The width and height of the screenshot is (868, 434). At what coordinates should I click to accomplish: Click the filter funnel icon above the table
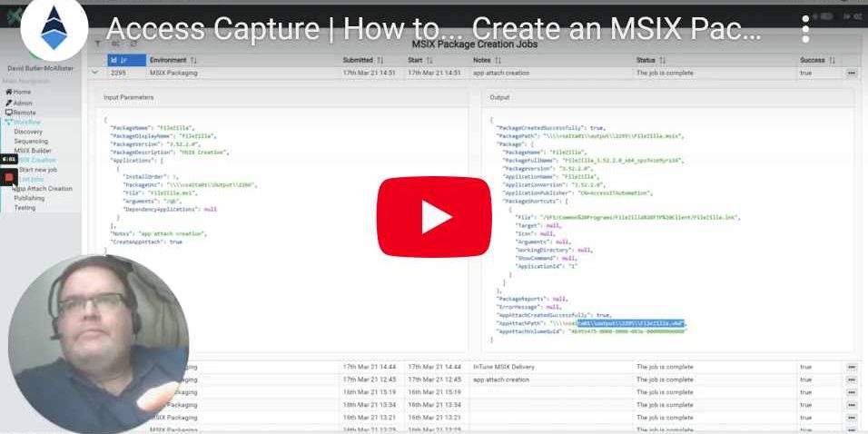point(98,44)
